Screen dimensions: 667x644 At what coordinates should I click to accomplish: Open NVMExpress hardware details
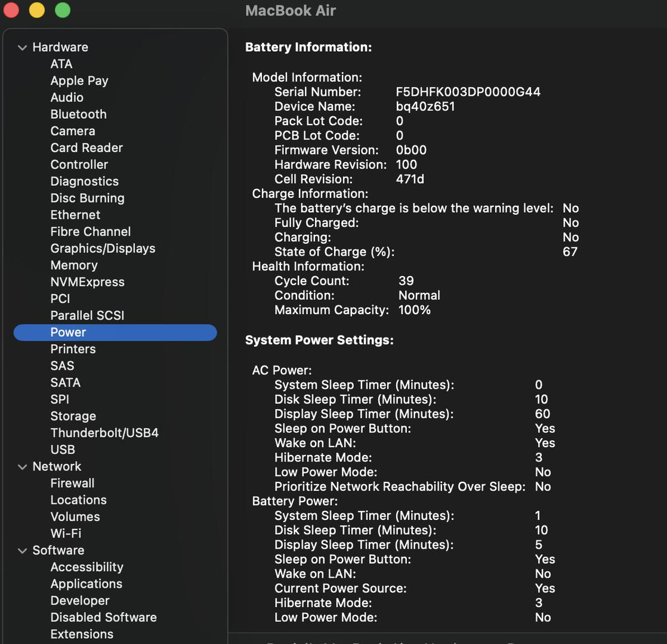(87, 282)
